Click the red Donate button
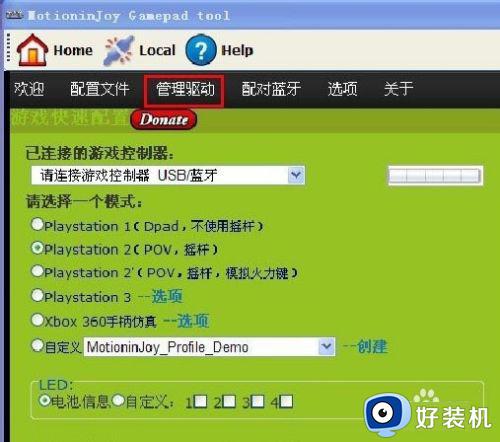The height and width of the screenshot is (442, 500). 163,119
